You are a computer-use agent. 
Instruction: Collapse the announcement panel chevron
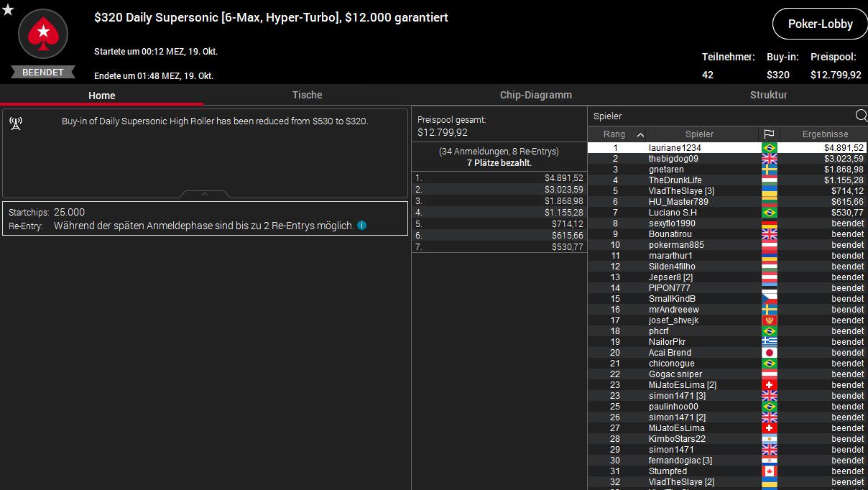point(205,194)
